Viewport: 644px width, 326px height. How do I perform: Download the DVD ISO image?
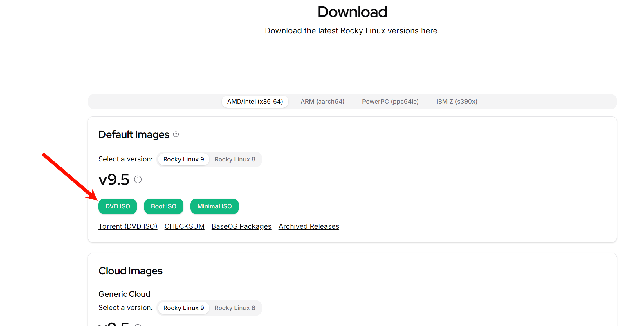click(118, 206)
